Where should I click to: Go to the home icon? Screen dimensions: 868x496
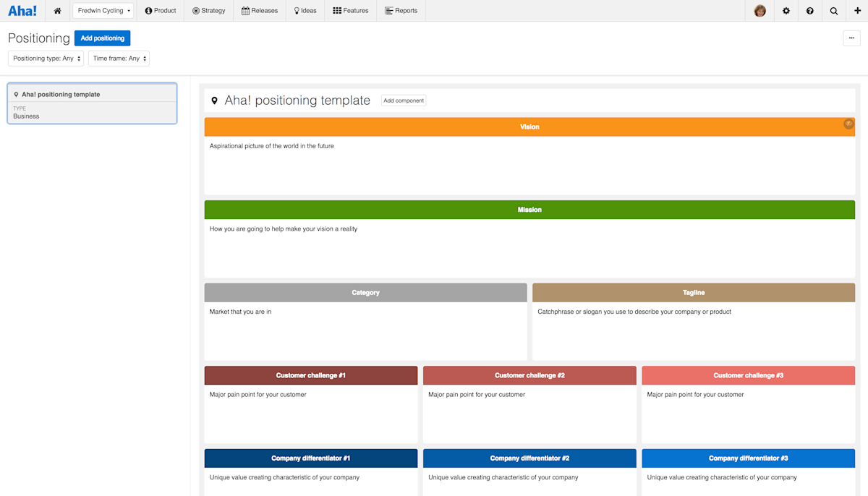(x=58, y=11)
